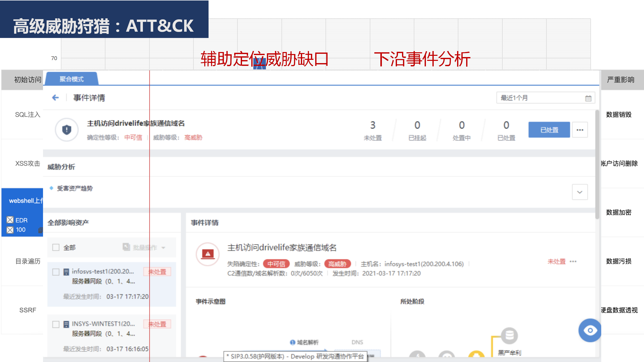Open the three-dot menu next to 已处置 button

580,130
